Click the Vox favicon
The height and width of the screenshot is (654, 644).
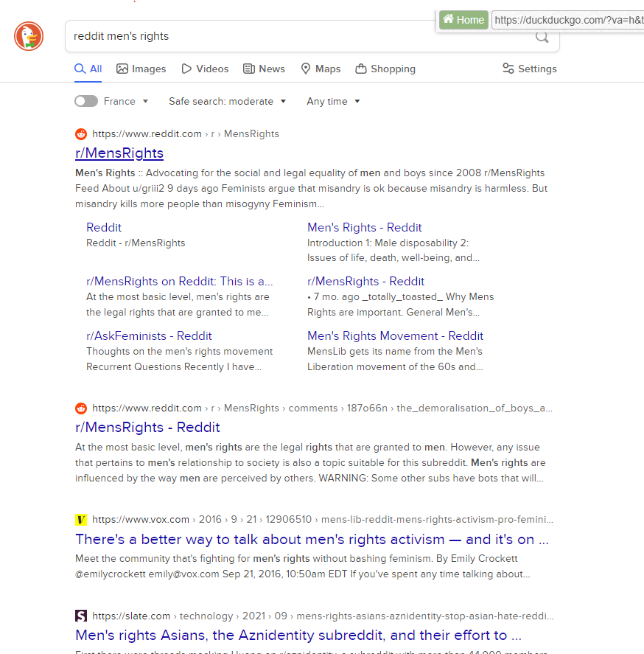tap(81, 520)
